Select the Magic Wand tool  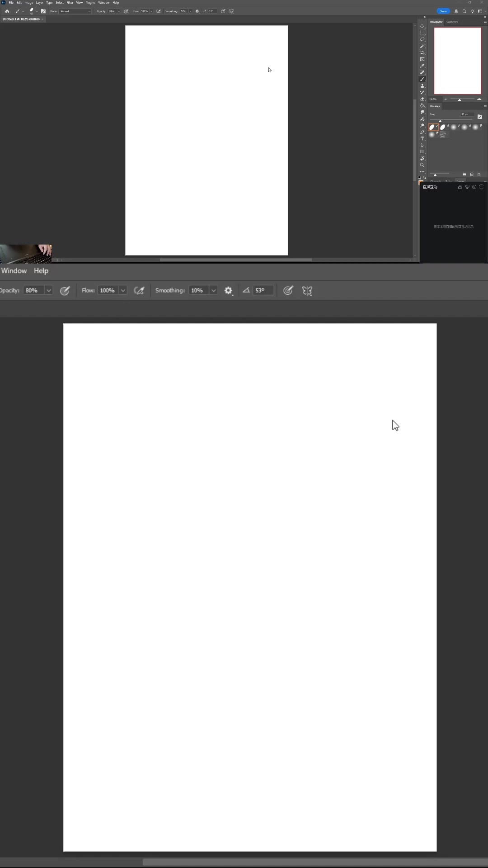[422, 46]
